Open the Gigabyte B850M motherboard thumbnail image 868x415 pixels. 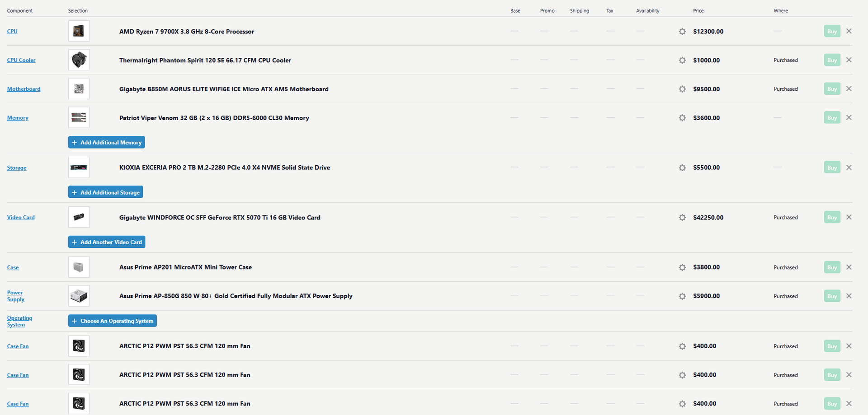(x=79, y=89)
